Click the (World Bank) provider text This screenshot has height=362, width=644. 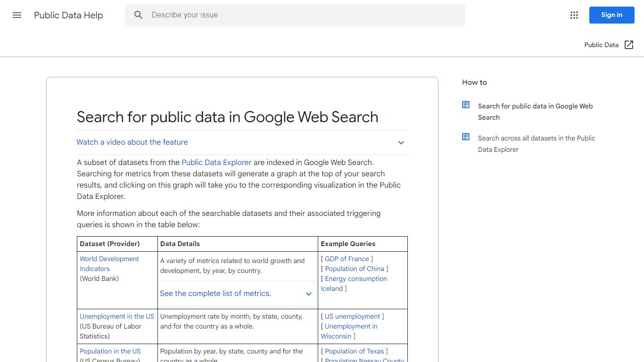[x=99, y=279]
